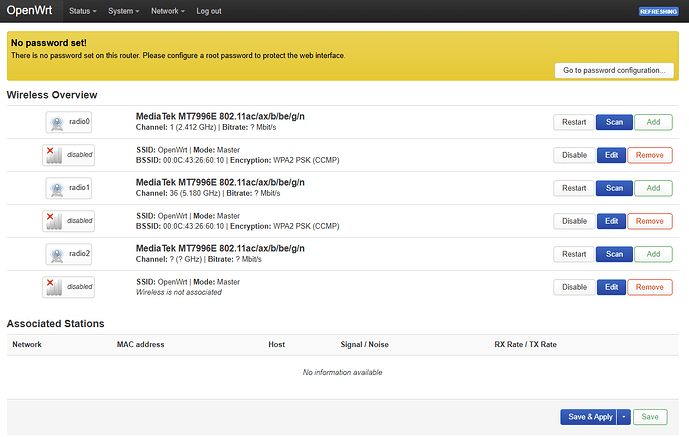Click the Network column header
689x437 pixels.
[x=27, y=344]
